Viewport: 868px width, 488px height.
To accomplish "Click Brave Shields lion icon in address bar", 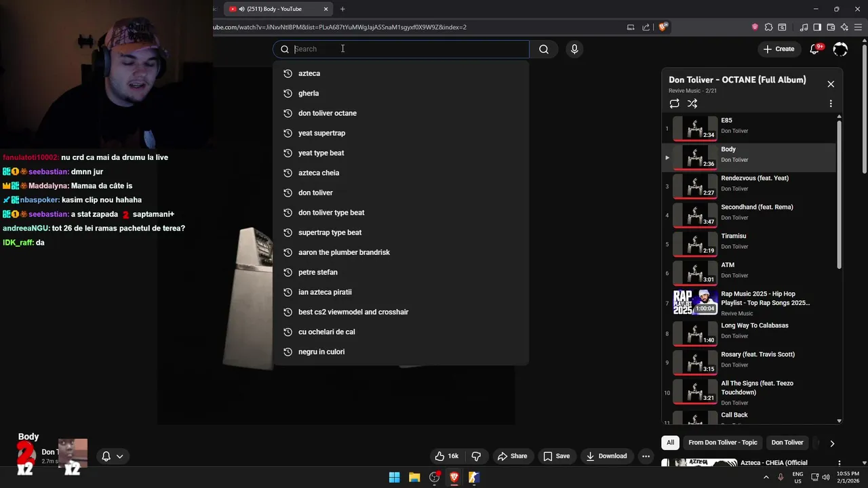I will point(663,27).
